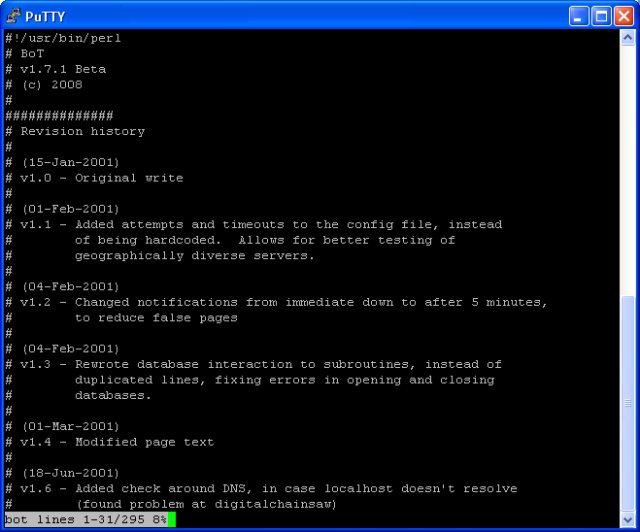Click the row of hash marks divider line
The width and height of the screenshot is (640, 532).
tap(59, 116)
